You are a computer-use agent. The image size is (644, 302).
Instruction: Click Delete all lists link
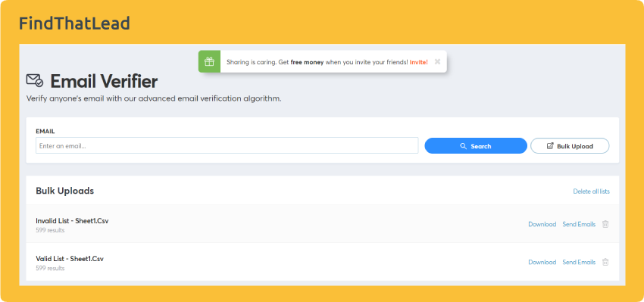(591, 191)
